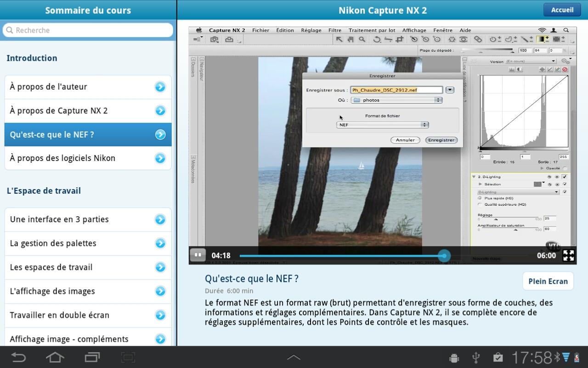Screen dimensions: 588x368
Task: Select the crop tool
Action: [400, 40]
